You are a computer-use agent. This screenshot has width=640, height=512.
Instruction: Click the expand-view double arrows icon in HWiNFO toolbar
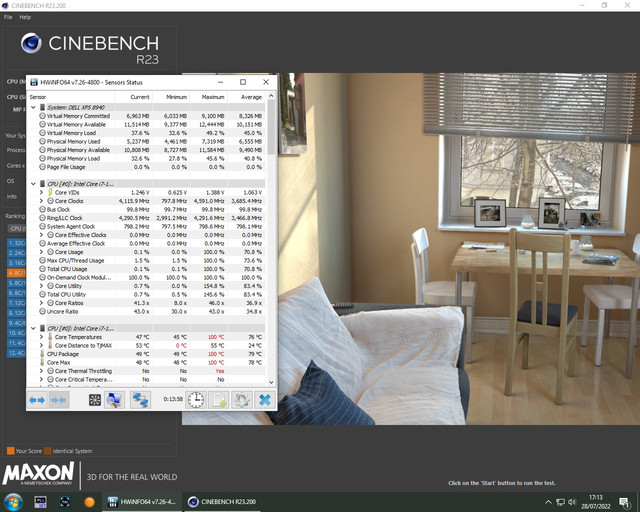click(37, 400)
